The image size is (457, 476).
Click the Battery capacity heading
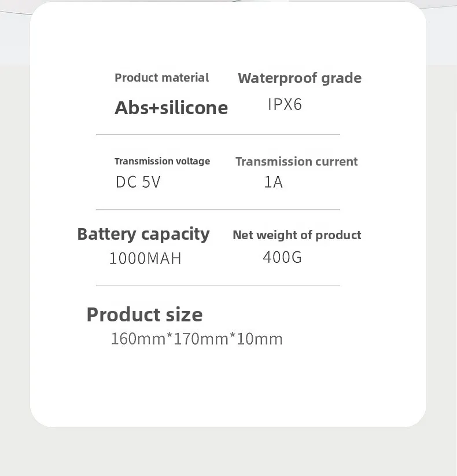143,234
